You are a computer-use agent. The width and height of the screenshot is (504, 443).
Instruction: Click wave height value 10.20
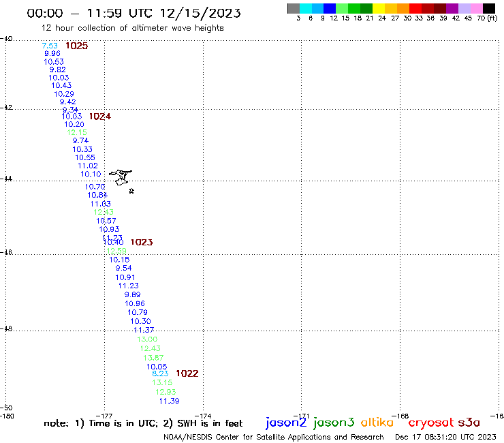click(x=74, y=124)
